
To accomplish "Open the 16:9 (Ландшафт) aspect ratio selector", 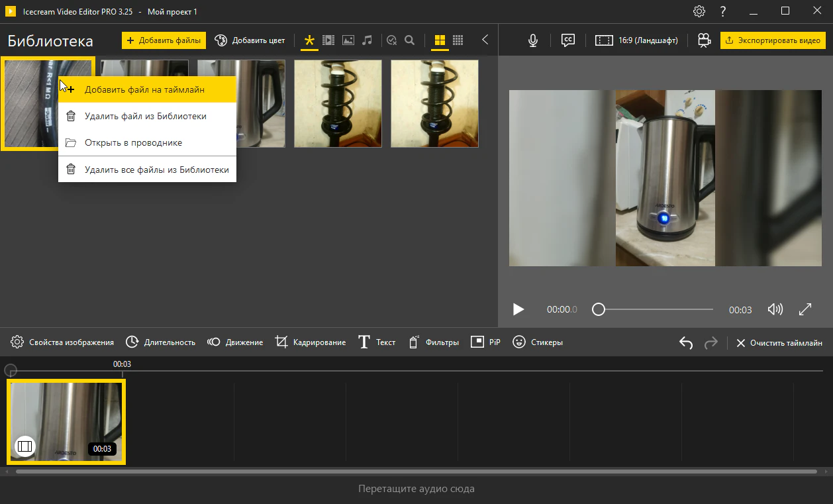I will [x=636, y=40].
